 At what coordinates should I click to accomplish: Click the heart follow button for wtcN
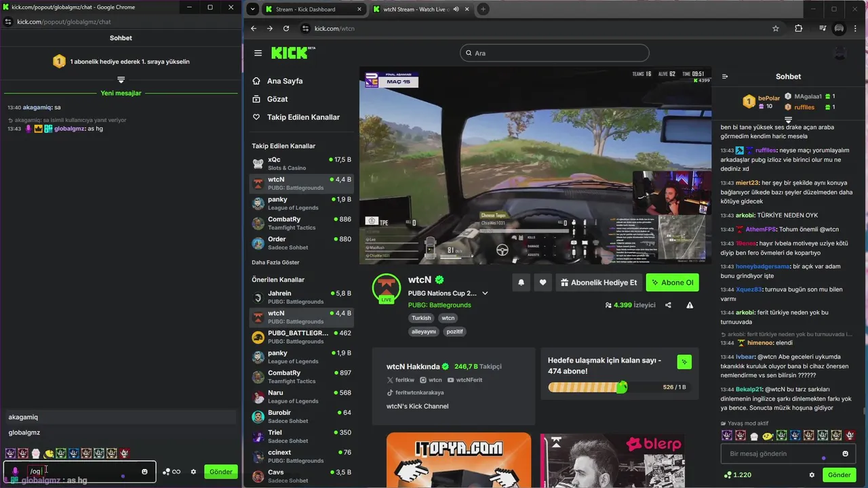(x=542, y=283)
